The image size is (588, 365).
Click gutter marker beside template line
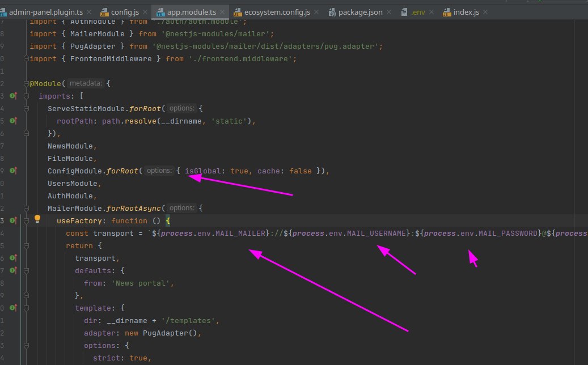coord(14,307)
